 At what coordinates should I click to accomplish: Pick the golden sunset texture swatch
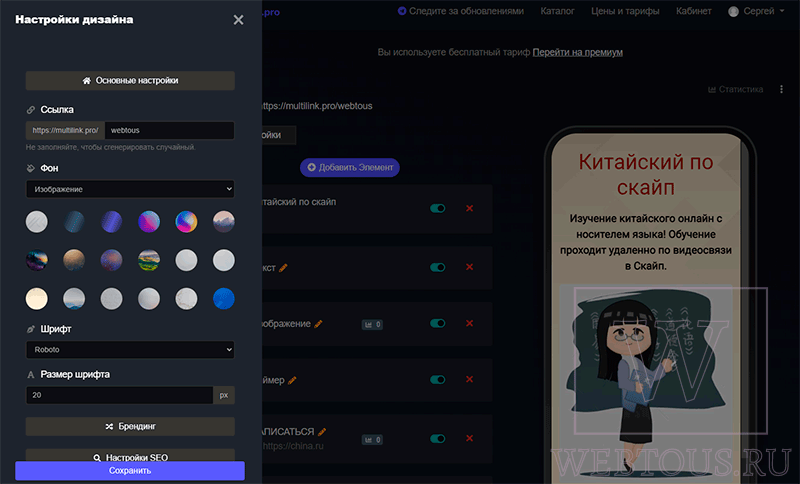pos(74,260)
